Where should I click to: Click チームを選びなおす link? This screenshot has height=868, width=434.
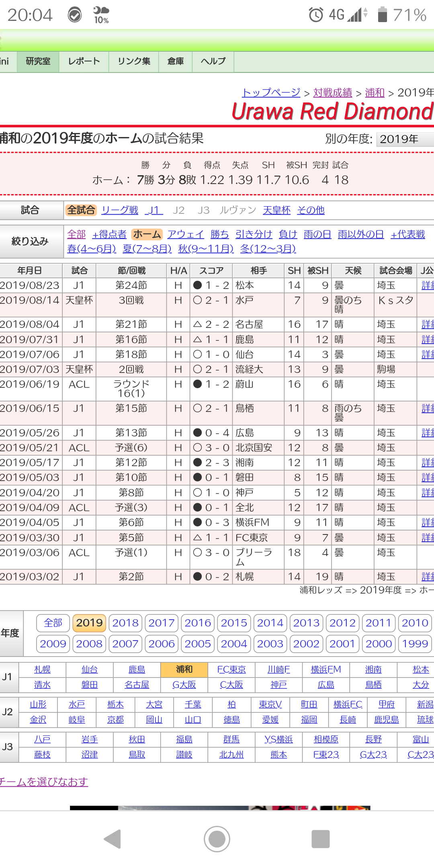(x=43, y=782)
